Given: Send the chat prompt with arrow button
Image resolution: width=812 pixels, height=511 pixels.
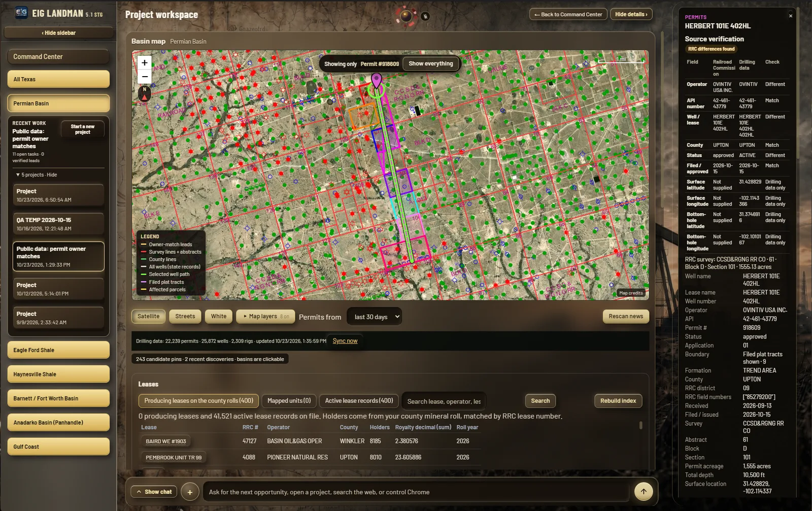Looking at the screenshot, I should tap(644, 491).
